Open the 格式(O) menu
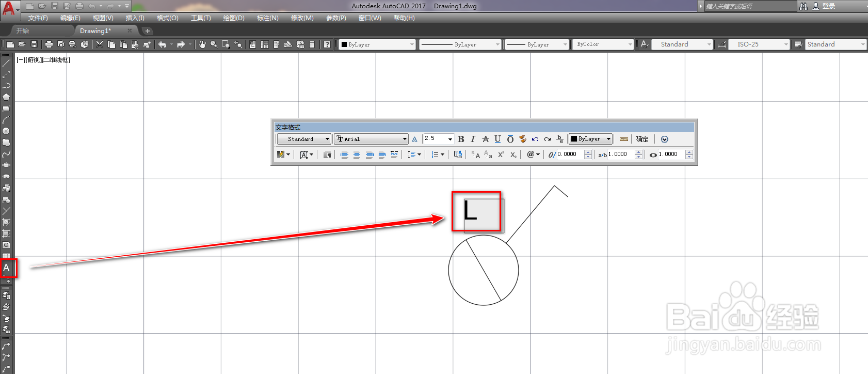Image resolution: width=868 pixels, height=374 pixels. coord(168,18)
